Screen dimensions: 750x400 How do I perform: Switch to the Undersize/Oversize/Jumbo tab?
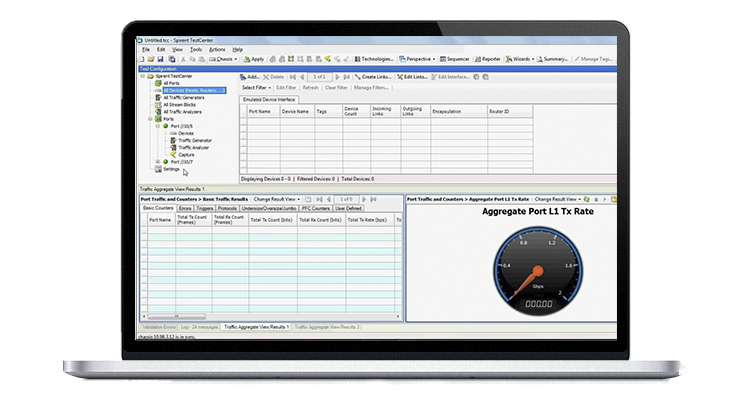(269, 209)
